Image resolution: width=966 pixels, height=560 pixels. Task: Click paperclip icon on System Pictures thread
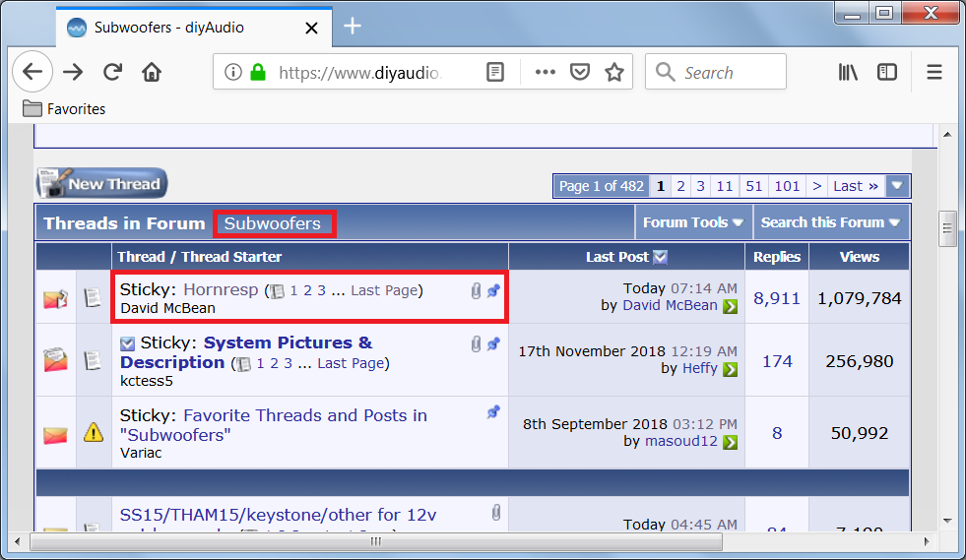476,343
